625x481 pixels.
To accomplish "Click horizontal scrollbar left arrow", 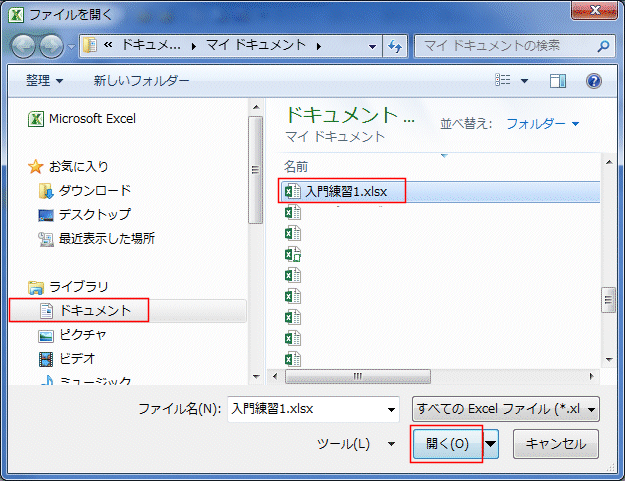I will (x=275, y=376).
